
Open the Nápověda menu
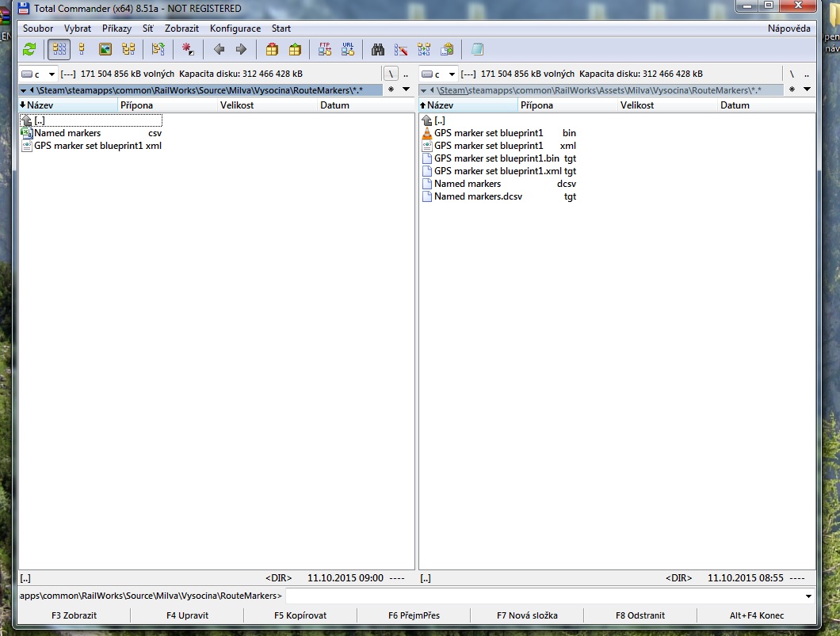click(789, 29)
